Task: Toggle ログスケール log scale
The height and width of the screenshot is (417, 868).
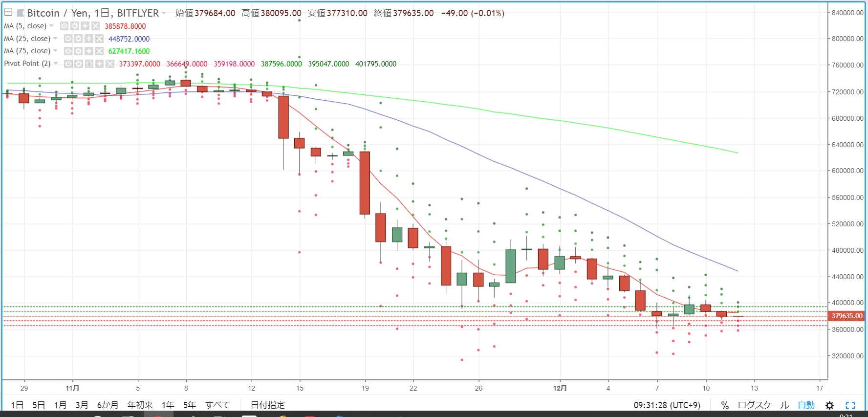Action: [763, 405]
